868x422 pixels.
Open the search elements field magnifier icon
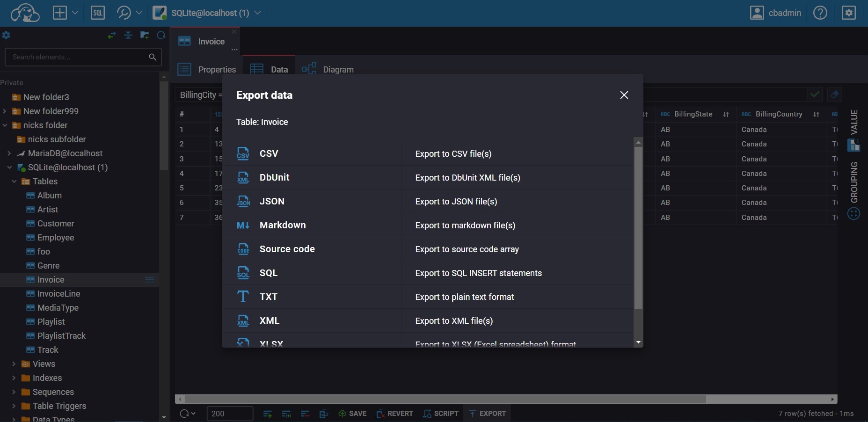[x=153, y=57]
